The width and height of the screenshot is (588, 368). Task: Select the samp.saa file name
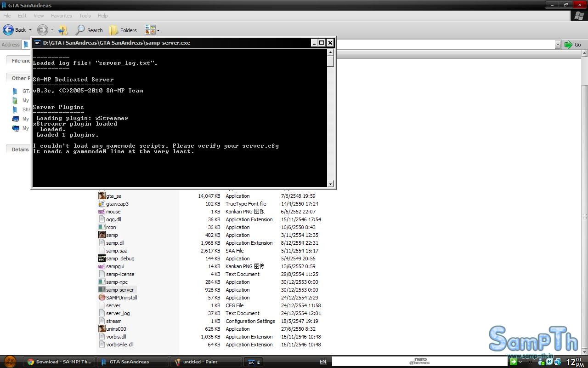117,251
